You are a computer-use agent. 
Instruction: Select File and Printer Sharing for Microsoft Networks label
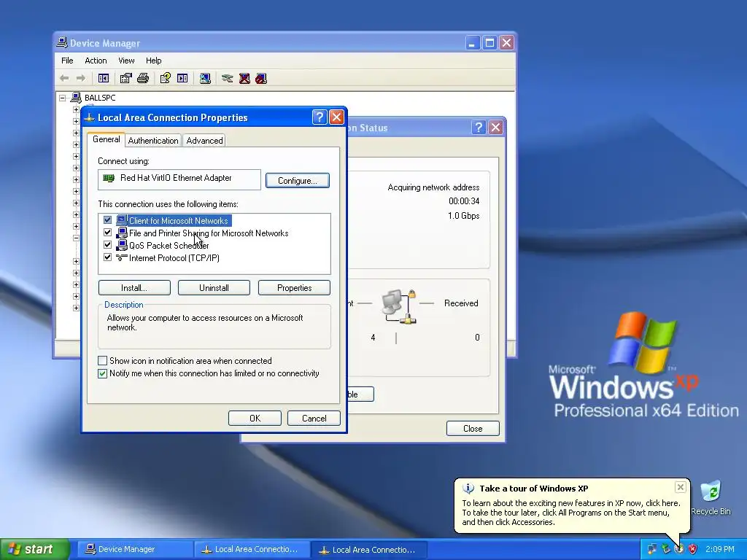(209, 233)
